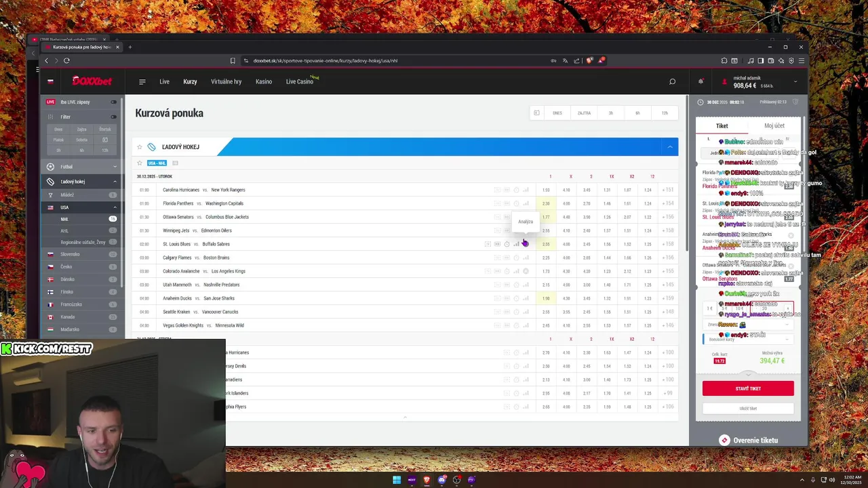
Task: Click the Uložiť tiket button
Action: (x=748, y=409)
